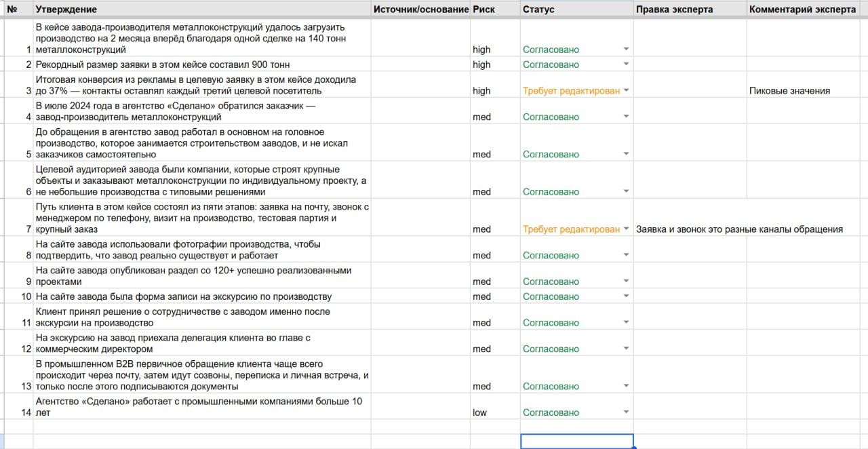Select the 'Источник/основание' column header
This screenshot has width=868, height=449.
420,9
